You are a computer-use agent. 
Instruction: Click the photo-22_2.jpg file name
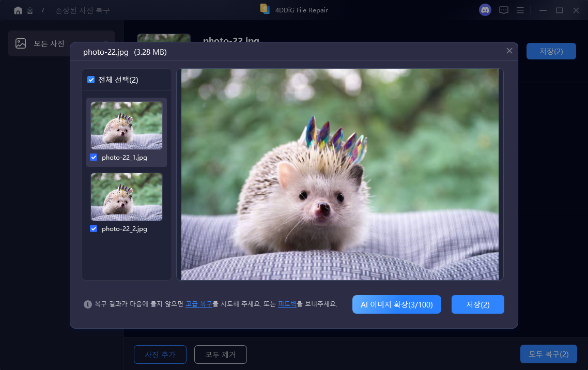coord(125,229)
